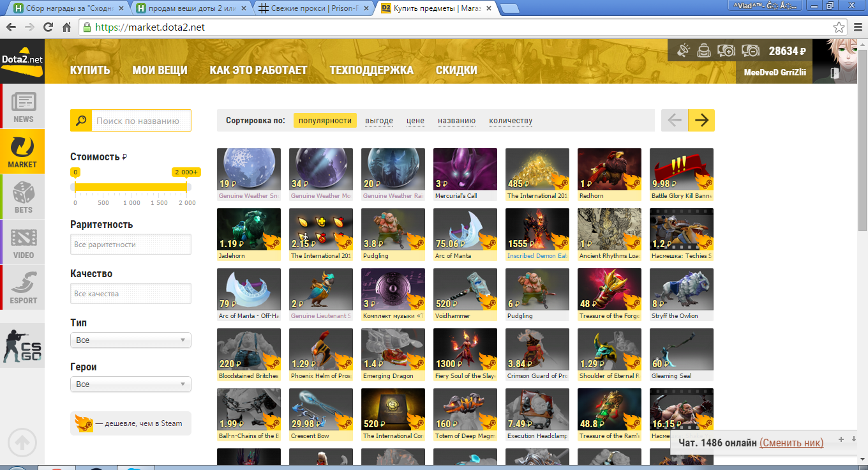Switch to the продам вещи доты browser tab
The height and width of the screenshot is (470, 868).
pyautogui.click(x=190, y=9)
